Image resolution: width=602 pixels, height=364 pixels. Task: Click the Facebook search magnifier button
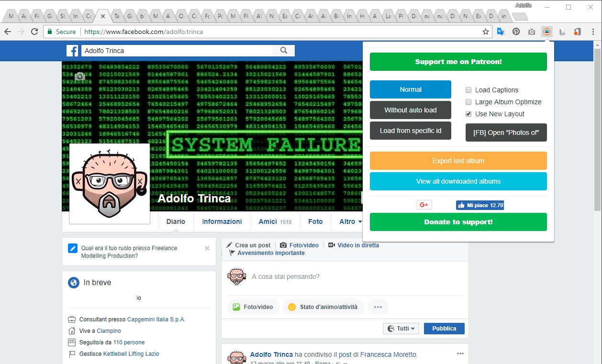[284, 51]
